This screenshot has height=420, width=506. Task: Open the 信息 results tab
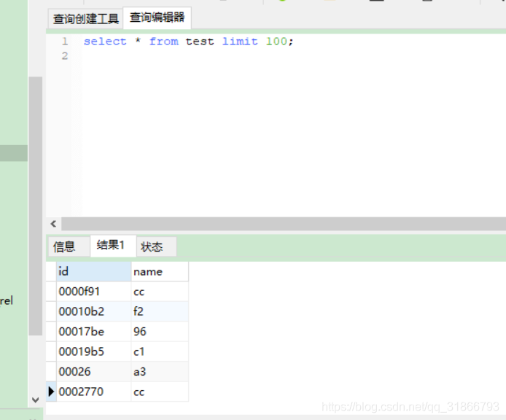pos(69,246)
